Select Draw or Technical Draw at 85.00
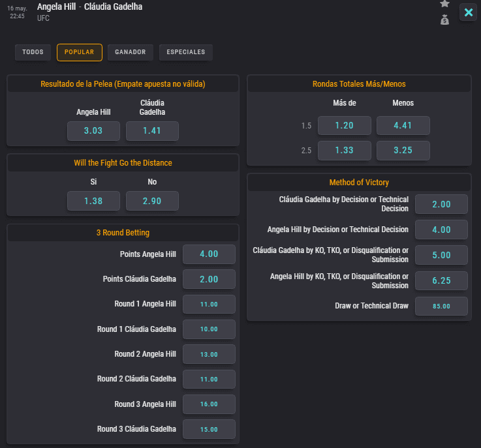This screenshot has width=481, height=448. 441,306
